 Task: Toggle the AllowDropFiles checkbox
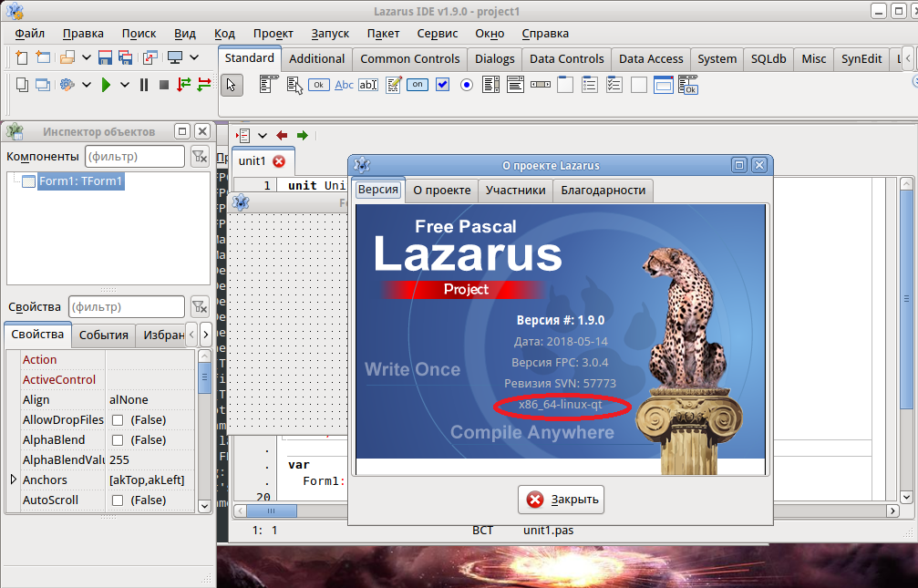[x=118, y=420]
